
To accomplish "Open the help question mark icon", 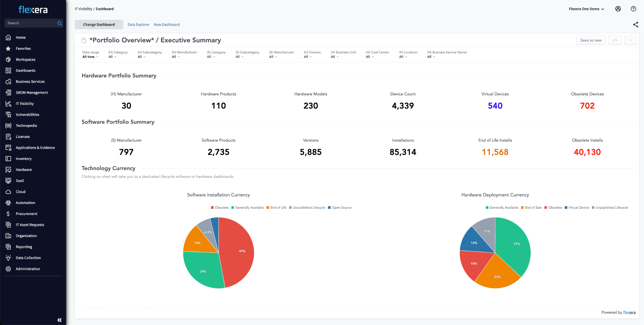I will 633,9.
